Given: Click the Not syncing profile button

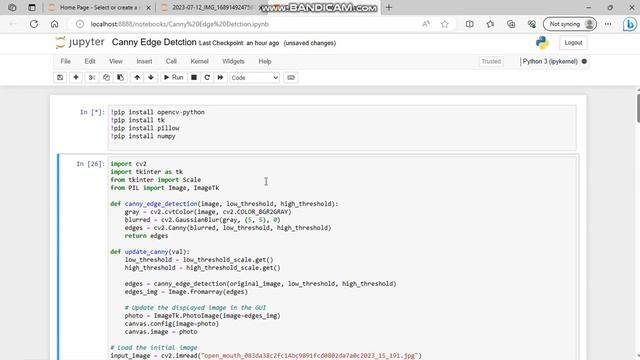Looking at the screenshot, I should [570, 24].
